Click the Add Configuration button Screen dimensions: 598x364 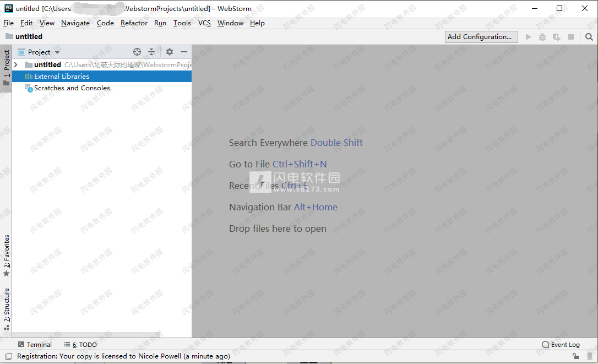pyautogui.click(x=481, y=37)
